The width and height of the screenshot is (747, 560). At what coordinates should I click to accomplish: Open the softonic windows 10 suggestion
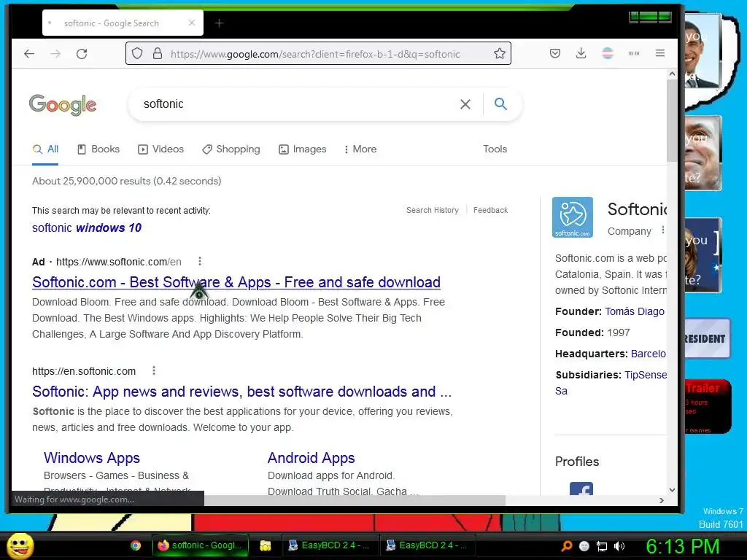coord(87,227)
